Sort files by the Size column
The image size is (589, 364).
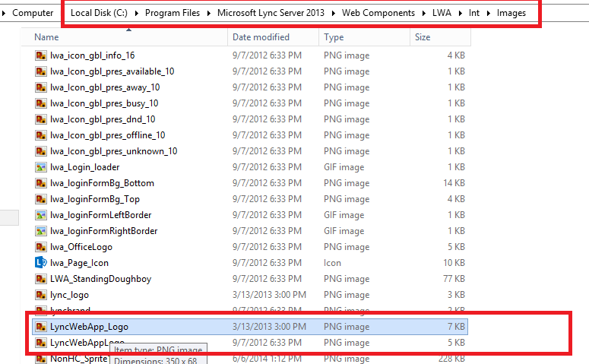pos(423,37)
